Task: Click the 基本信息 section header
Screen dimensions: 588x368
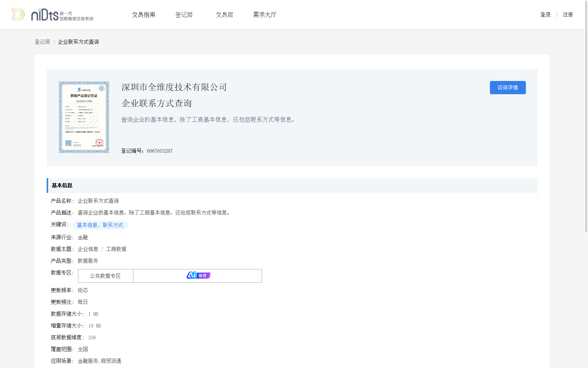Action: 292,185
